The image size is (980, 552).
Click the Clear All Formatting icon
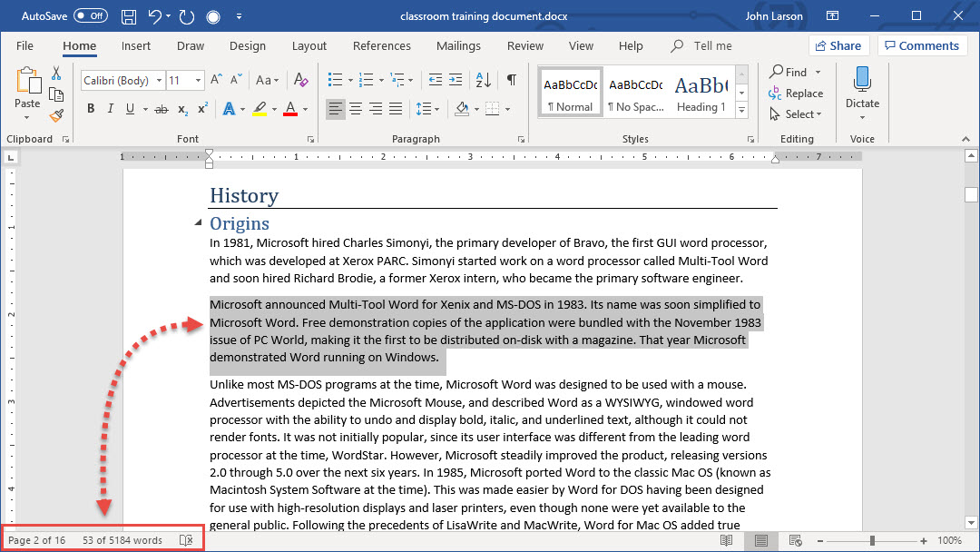point(301,80)
